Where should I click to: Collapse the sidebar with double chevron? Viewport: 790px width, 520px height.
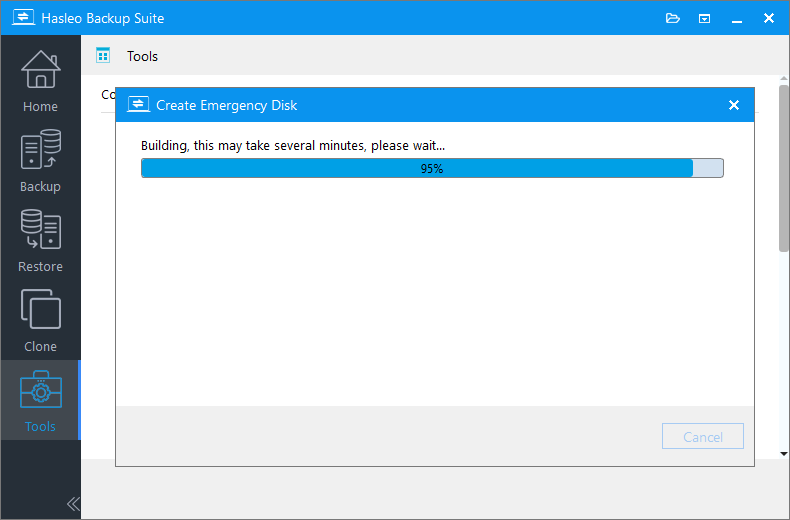(73, 503)
